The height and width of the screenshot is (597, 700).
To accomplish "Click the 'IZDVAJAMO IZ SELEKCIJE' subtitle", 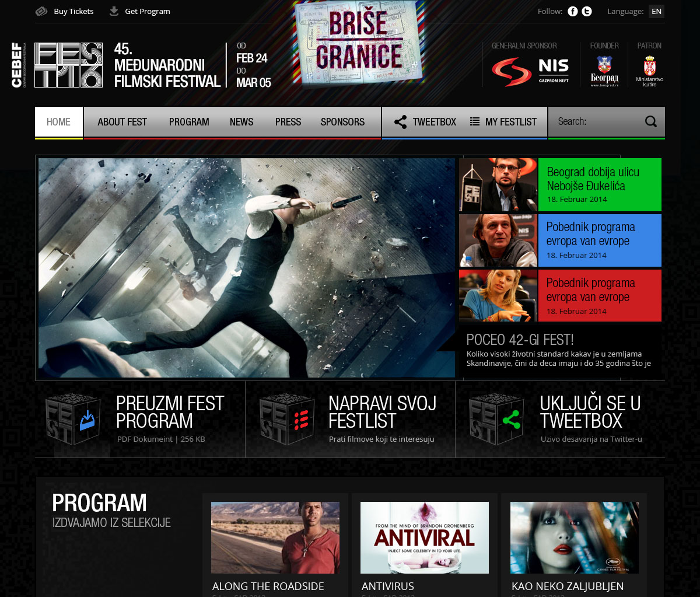I will (111, 522).
